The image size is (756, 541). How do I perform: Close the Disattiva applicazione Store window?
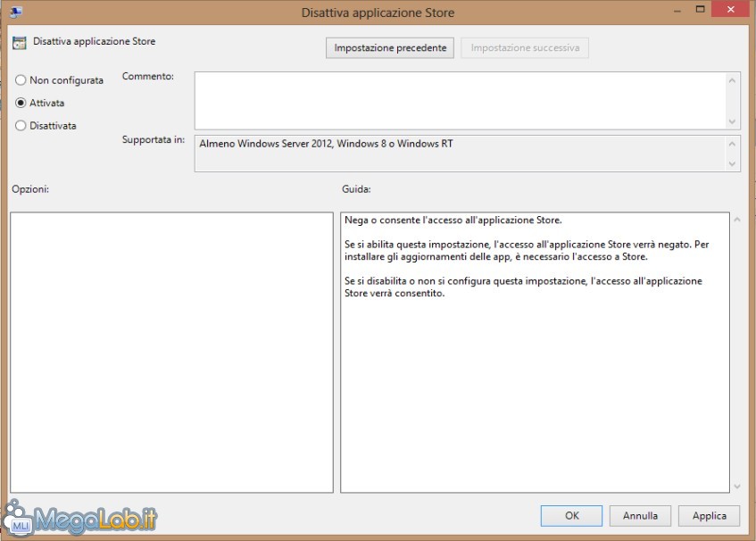pos(729,10)
